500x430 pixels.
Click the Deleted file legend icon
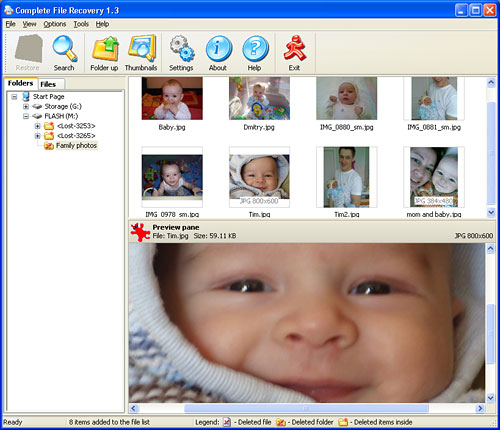pyautogui.click(x=227, y=422)
